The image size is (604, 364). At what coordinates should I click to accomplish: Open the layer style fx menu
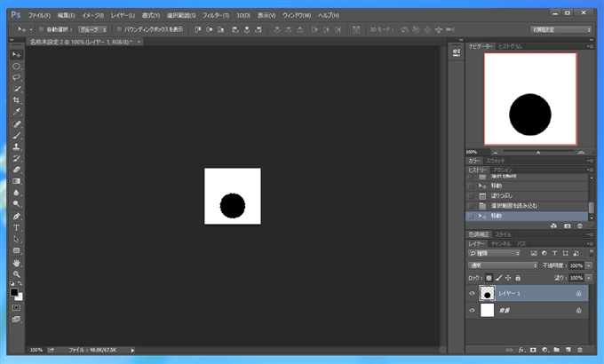(521, 350)
